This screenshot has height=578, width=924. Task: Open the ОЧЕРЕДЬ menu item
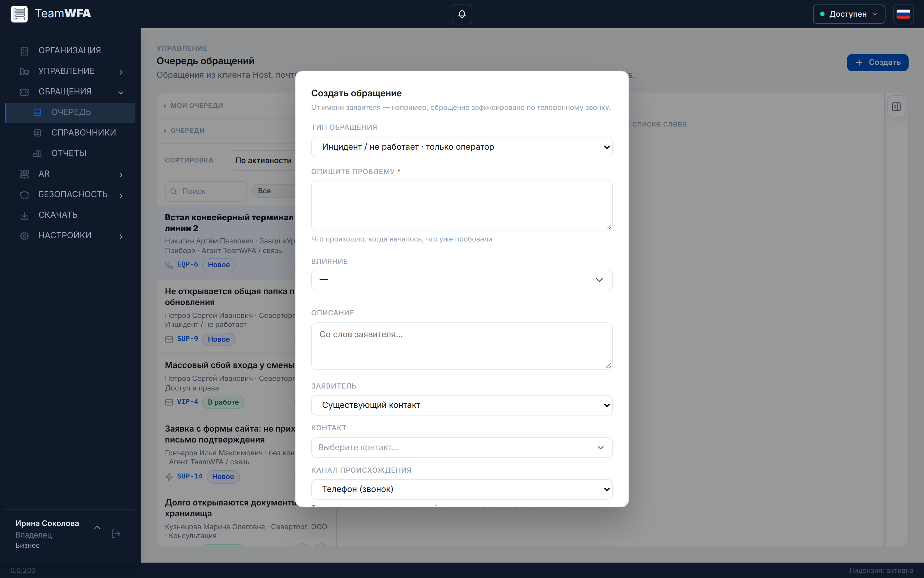click(71, 112)
